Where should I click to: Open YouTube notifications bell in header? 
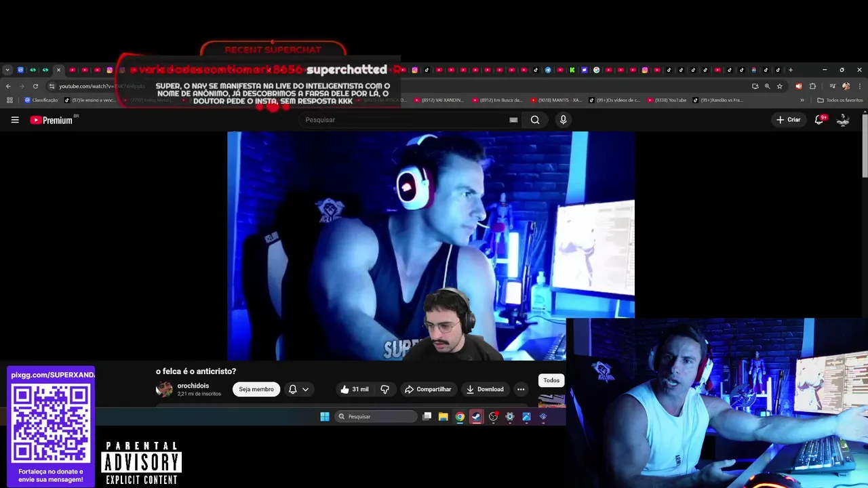[x=819, y=120]
